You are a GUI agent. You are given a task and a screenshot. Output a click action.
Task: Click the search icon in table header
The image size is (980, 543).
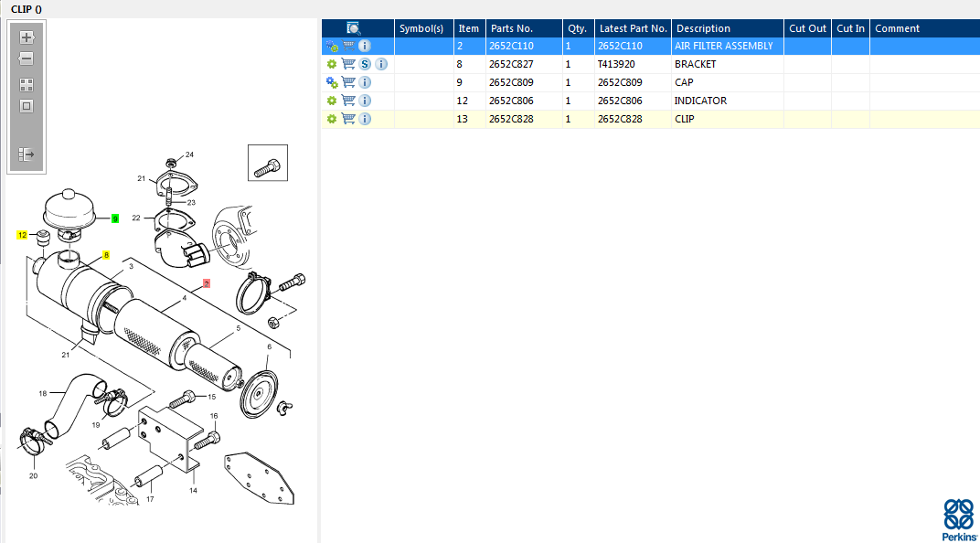tap(354, 28)
